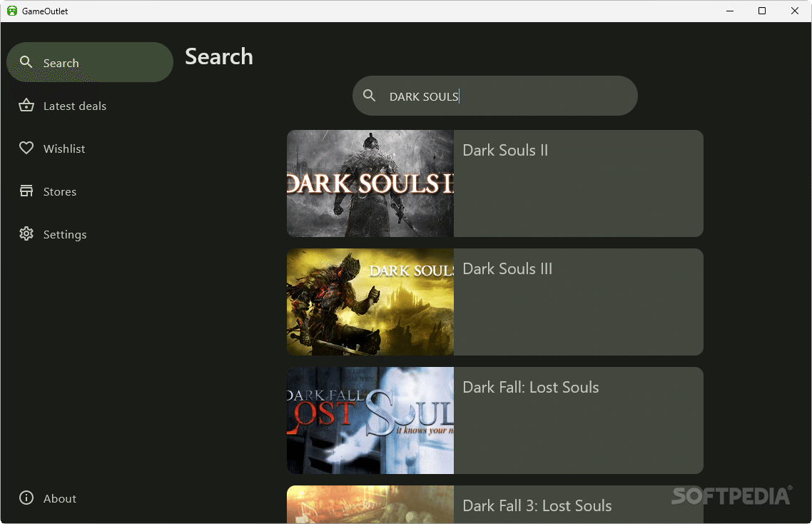This screenshot has width=812, height=524.
Task: Switch to the Stores page
Action: (59, 191)
